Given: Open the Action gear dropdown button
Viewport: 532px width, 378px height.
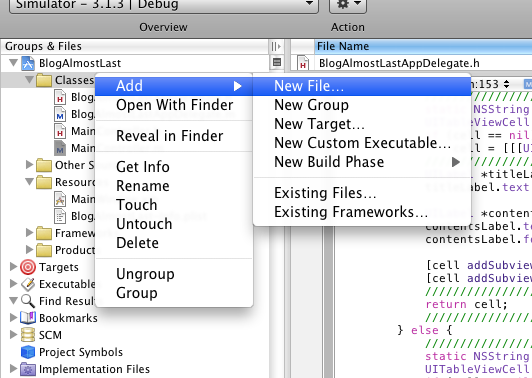Looking at the screenshot, I should [348, 5].
